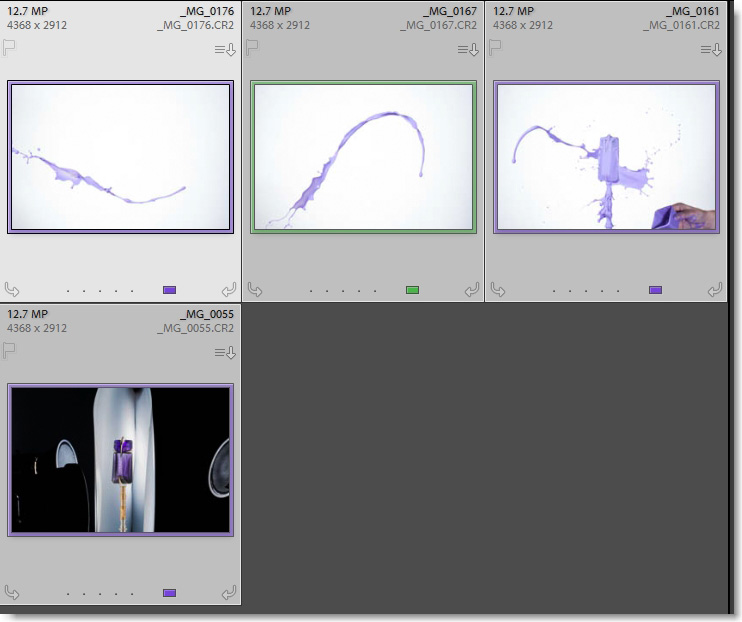Click the _MG_0167 title text
Viewport: 742px width, 622px height.
450,11
